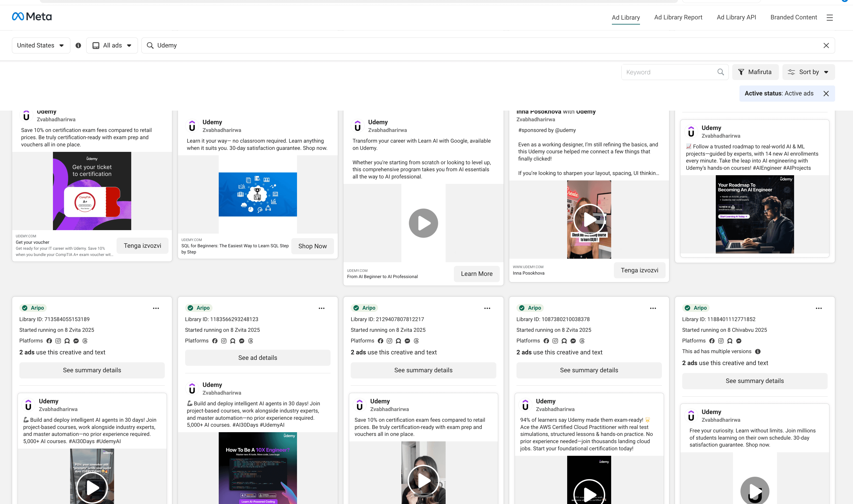Viewport: 853px width, 504px height.
Task: Click Udemy avatar on the Learn AI with Google ad
Action: (x=358, y=126)
